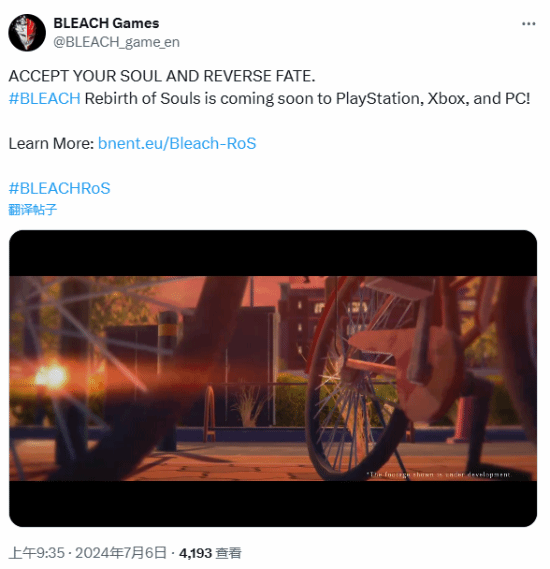
Task: Click the 2024年7月6日 post date
Action: pos(120,553)
